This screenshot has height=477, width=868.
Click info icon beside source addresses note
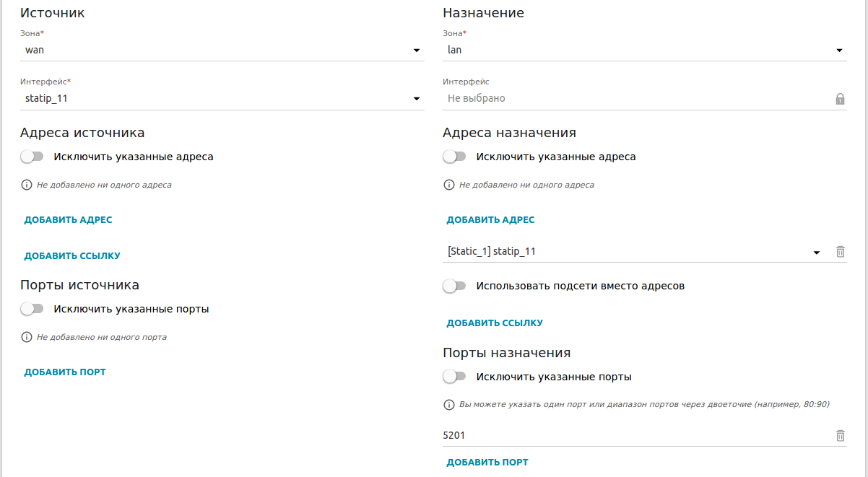click(x=27, y=185)
